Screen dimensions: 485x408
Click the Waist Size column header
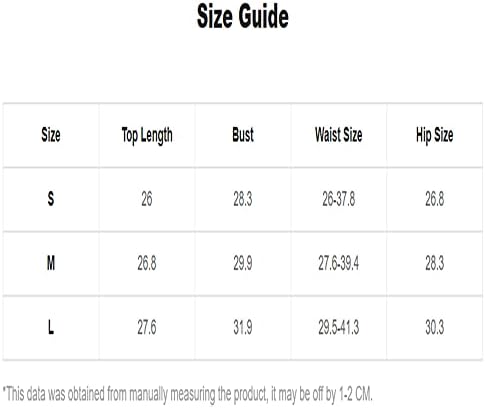[339, 135]
